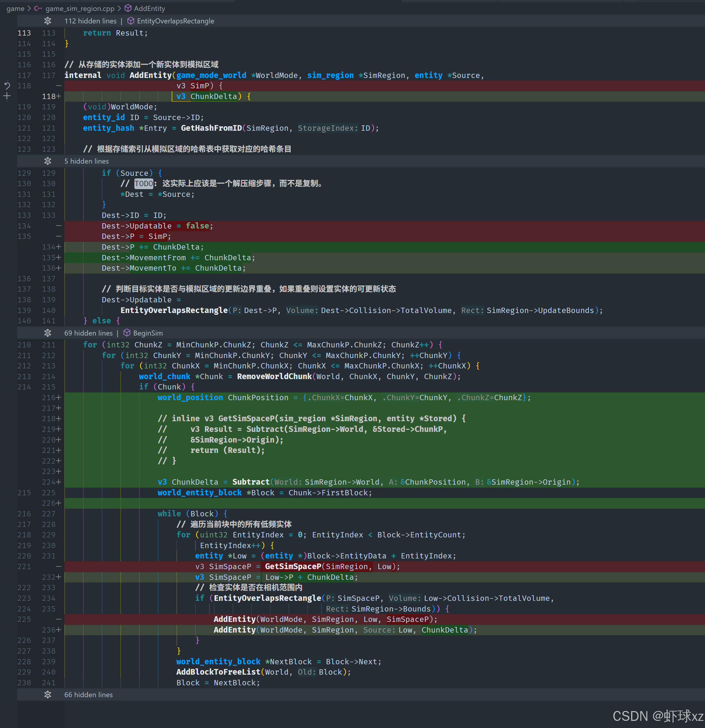705x728 pixels.
Task: Click the '66 hidden lines' label
Action: click(88, 695)
